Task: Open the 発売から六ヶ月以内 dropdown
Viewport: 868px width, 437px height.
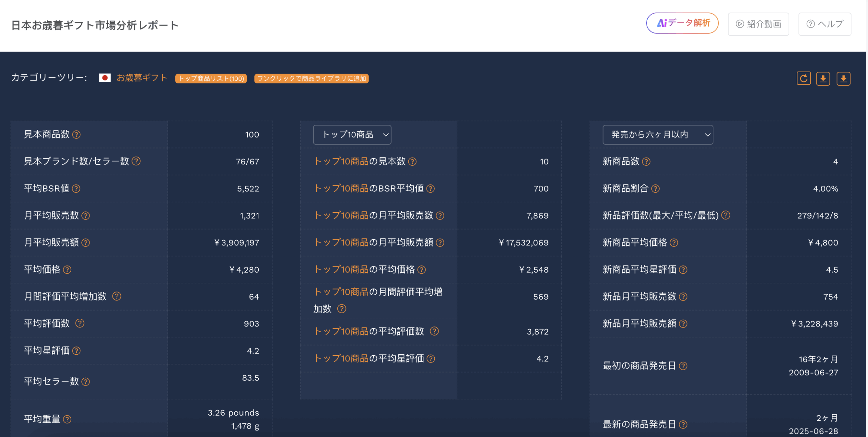Action: point(657,135)
